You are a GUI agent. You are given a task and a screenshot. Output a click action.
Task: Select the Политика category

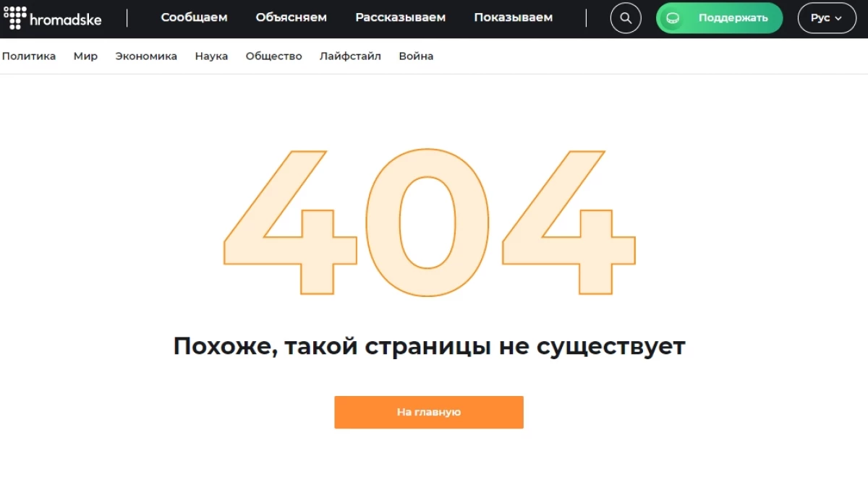click(x=29, y=56)
